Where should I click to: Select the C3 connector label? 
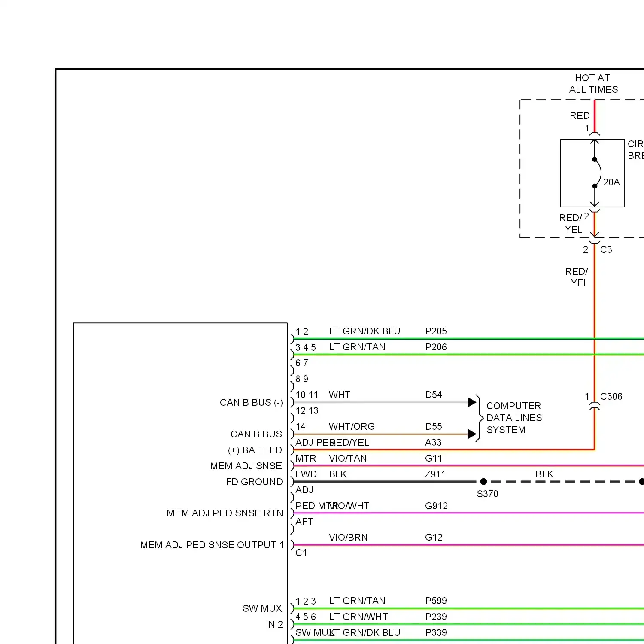click(x=606, y=249)
